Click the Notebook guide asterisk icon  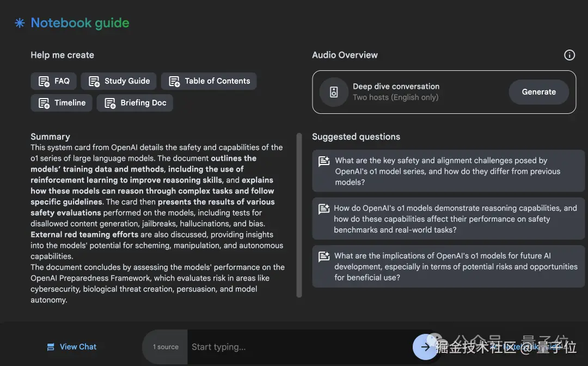click(20, 23)
